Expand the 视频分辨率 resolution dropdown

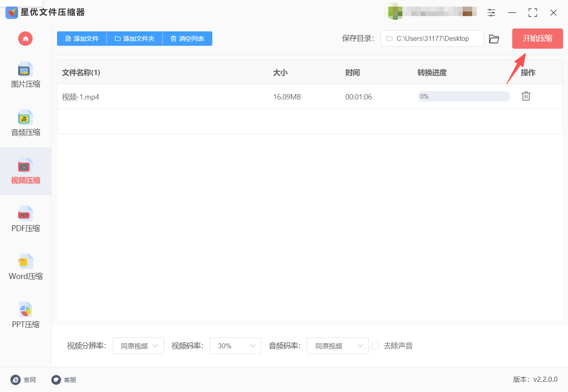138,346
